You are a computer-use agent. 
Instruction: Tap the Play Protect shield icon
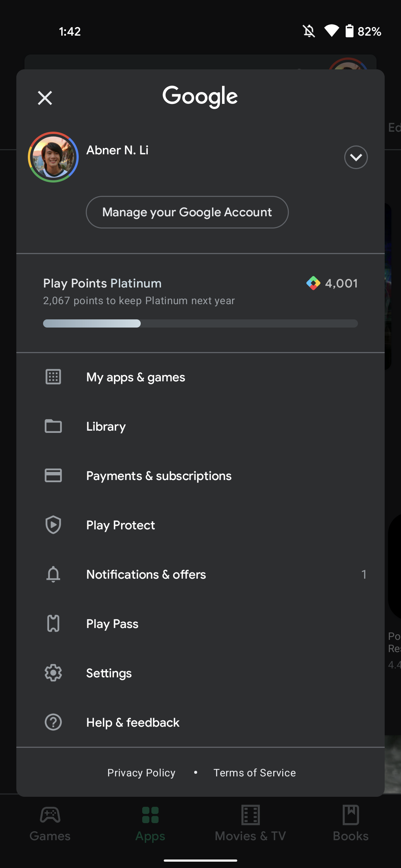[53, 525]
